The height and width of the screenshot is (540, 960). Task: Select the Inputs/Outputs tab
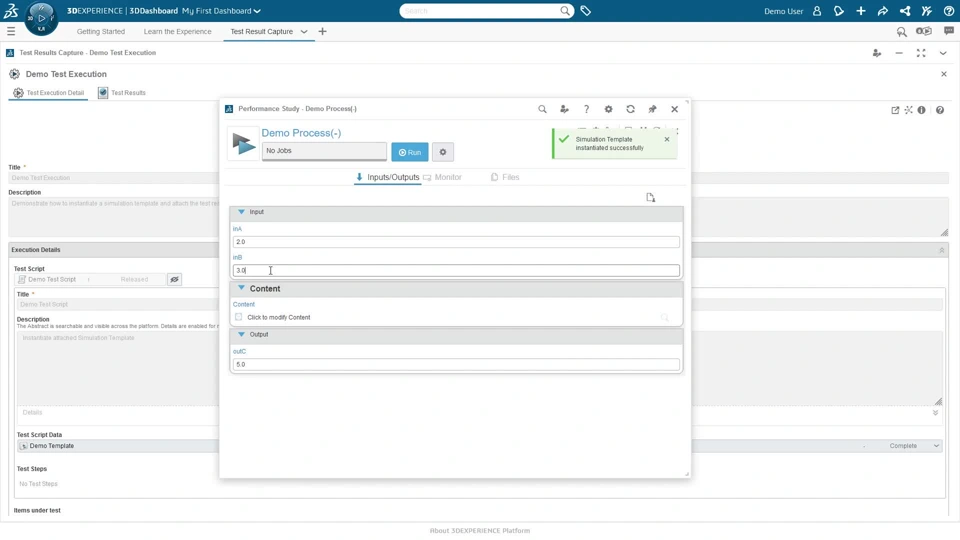(388, 177)
